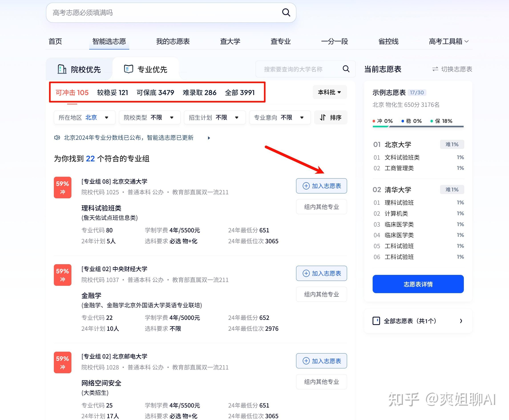The image size is (509, 420).
Task: Click 组内其他专业 under 中央财经大学
Action: click(x=321, y=294)
